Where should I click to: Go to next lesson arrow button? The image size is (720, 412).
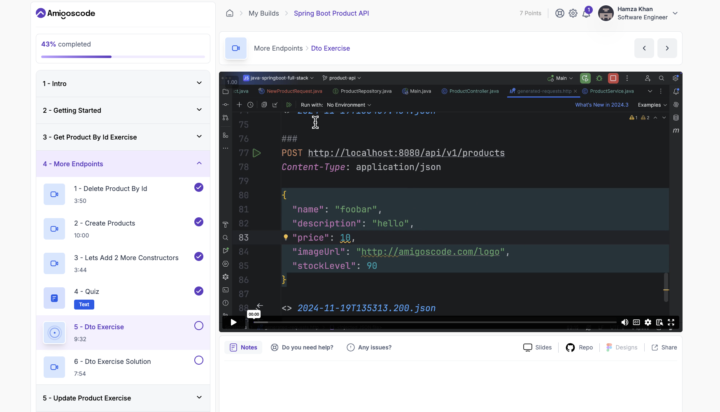[667, 48]
